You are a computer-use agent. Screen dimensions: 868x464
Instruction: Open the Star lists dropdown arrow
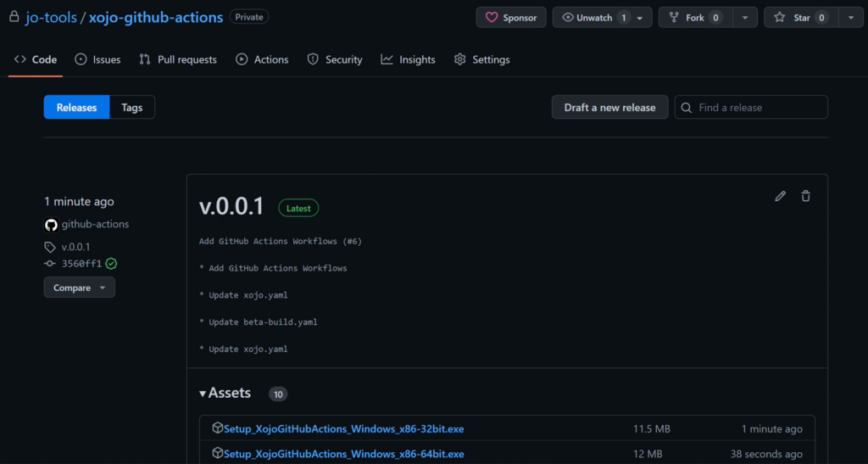[x=851, y=18]
